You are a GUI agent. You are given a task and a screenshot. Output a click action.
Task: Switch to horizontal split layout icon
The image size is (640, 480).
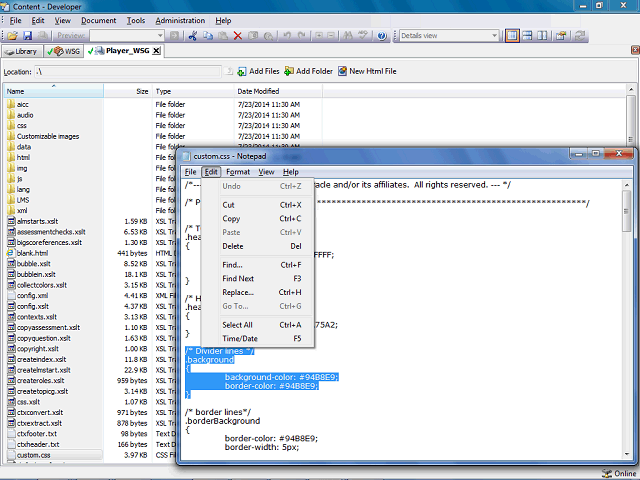pos(527,36)
